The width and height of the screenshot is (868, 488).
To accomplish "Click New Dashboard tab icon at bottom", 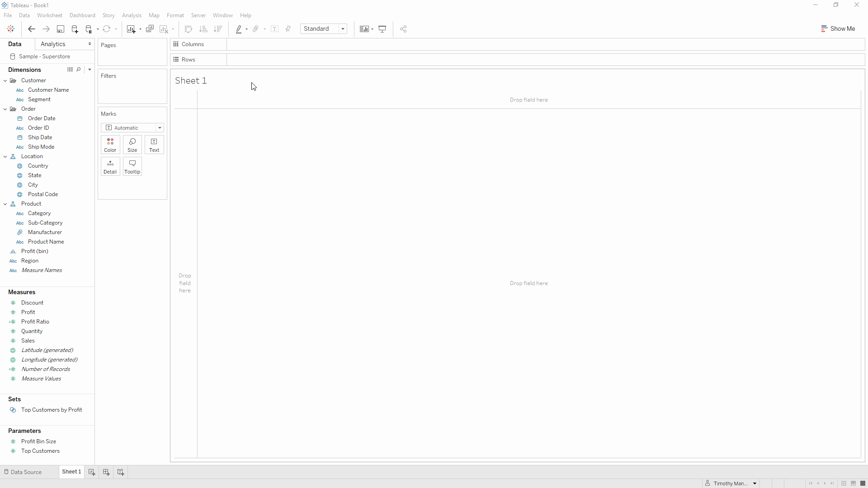I will tap(106, 472).
